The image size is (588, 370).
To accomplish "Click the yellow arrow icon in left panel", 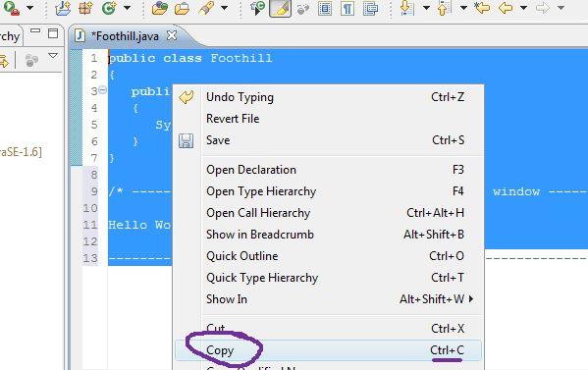I will [x=4, y=61].
